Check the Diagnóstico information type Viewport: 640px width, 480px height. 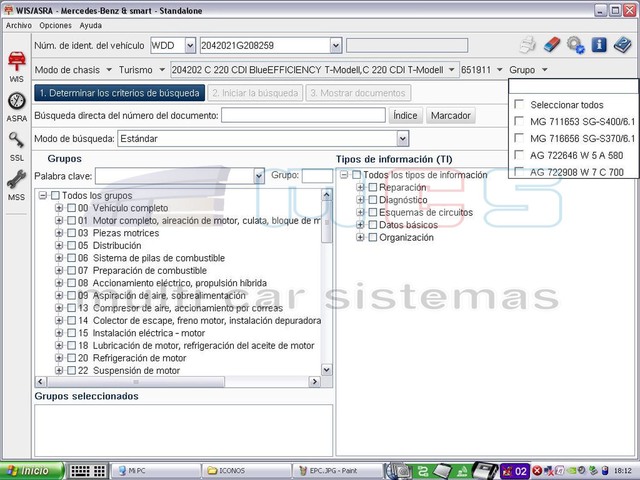tap(373, 200)
